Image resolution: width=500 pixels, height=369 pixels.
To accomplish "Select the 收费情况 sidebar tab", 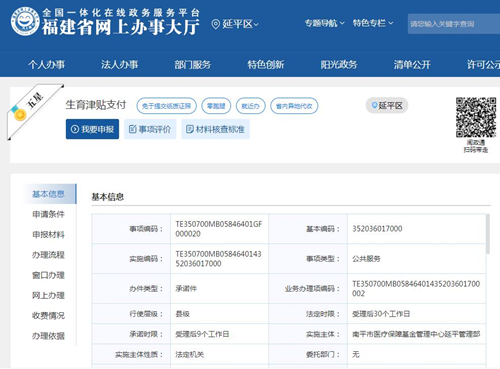I will coord(49,316).
